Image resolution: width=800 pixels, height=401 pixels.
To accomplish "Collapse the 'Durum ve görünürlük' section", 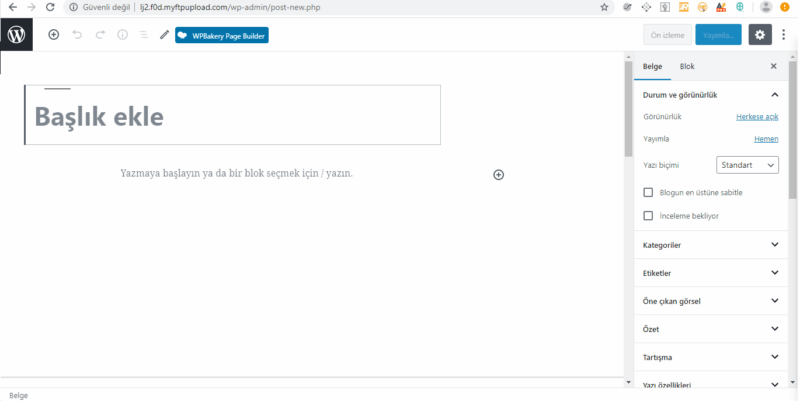I will tap(774, 95).
